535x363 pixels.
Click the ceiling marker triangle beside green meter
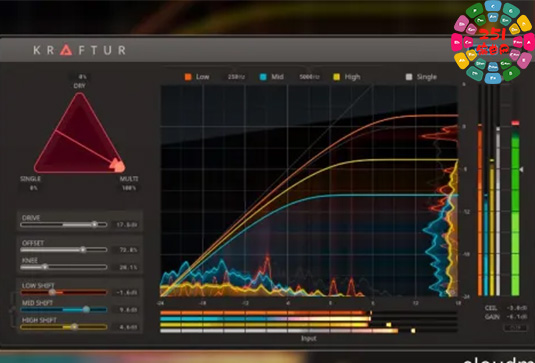(x=521, y=169)
